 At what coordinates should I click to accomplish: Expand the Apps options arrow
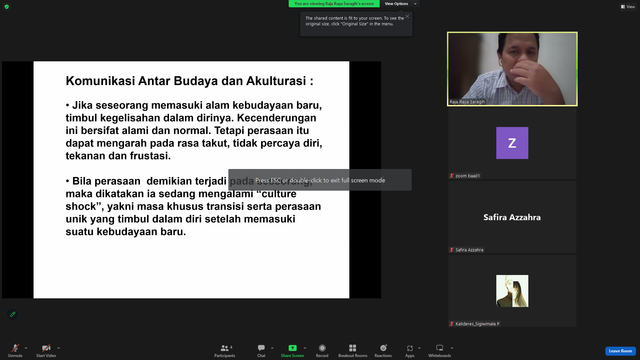[x=419, y=348]
